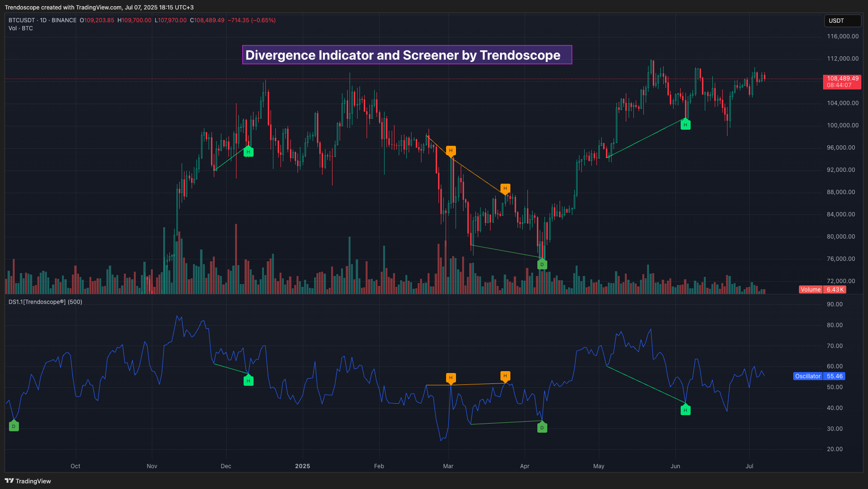Click the Vol · BTC indicator legend
868x489 pixels.
[x=21, y=28]
